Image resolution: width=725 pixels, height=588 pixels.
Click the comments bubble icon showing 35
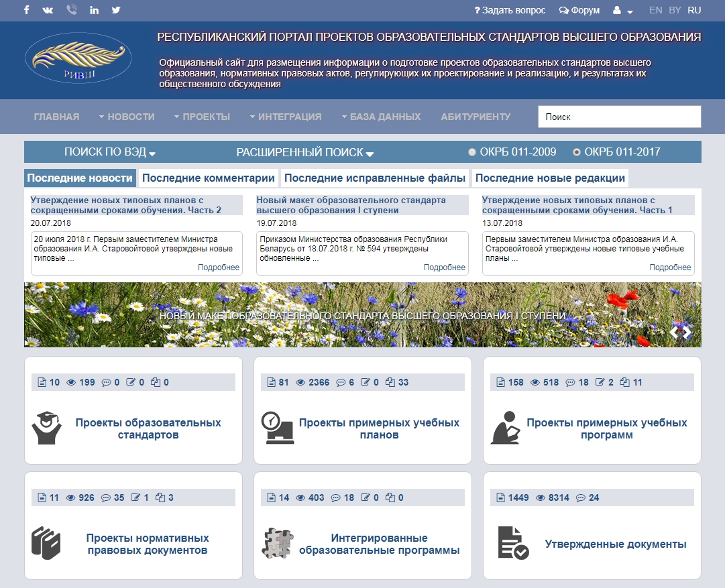coord(106,498)
